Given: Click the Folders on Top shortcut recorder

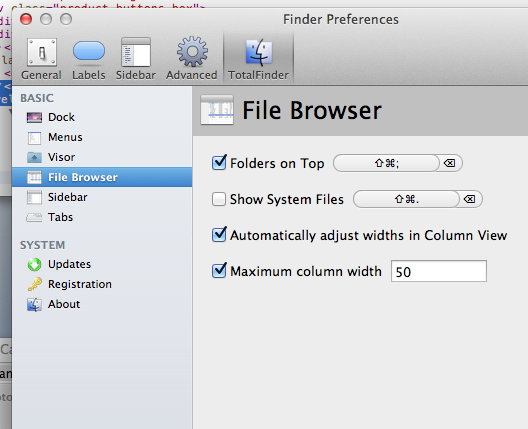Looking at the screenshot, I should pyautogui.click(x=386, y=163).
